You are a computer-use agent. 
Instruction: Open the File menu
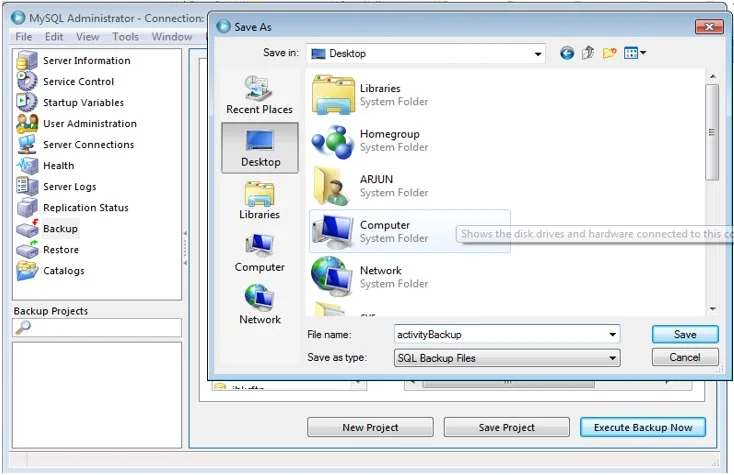pyautogui.click(x=23, y=37)
